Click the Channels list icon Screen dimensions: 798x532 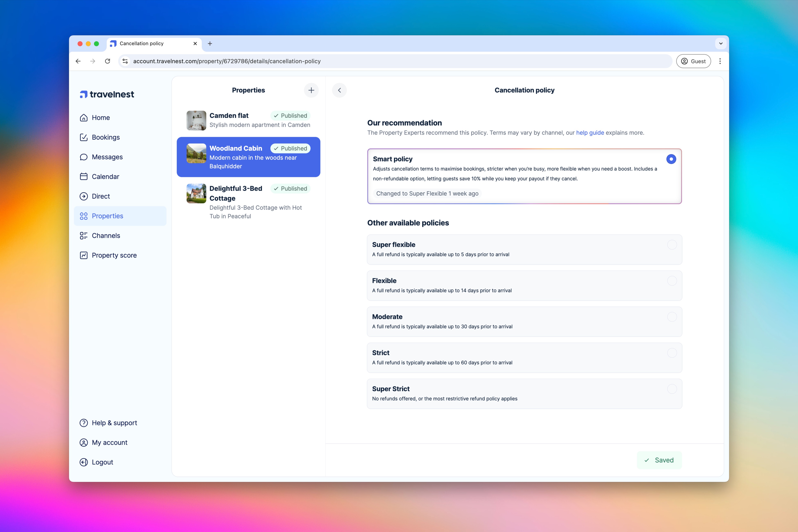[83, 236]
